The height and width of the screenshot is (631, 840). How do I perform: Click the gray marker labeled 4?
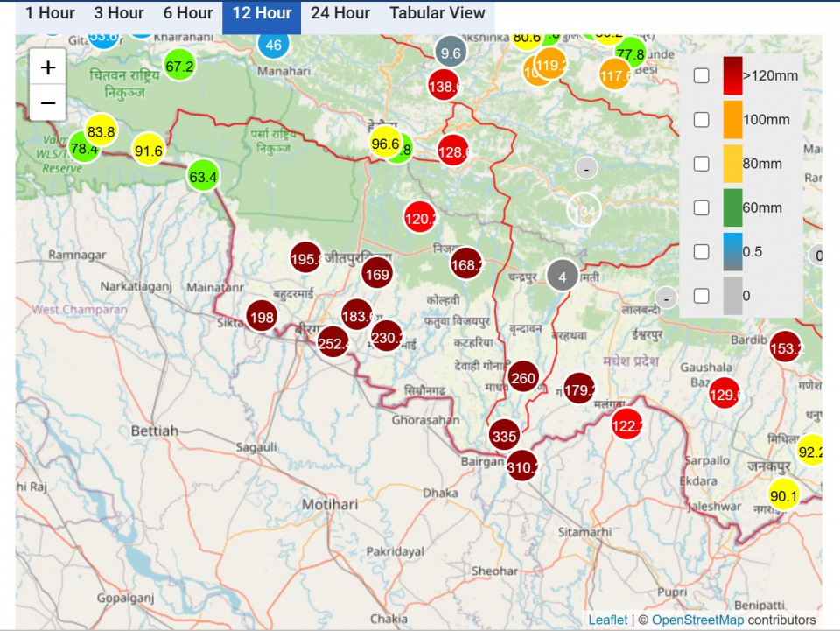pyautogui.click(x=563, y=277)
